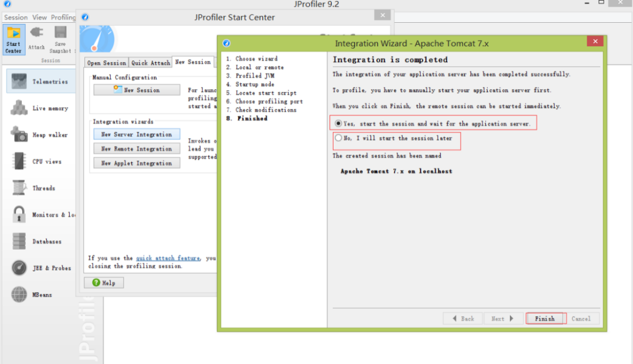
Task: Open the Telemetries view in sidebar
Action: (41, 81)
